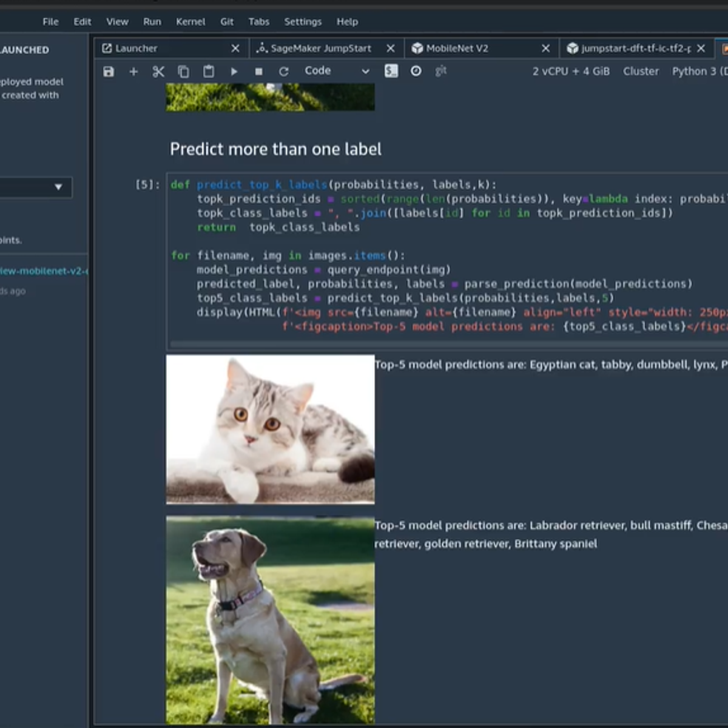Click the grass image at notebook top

271,98
